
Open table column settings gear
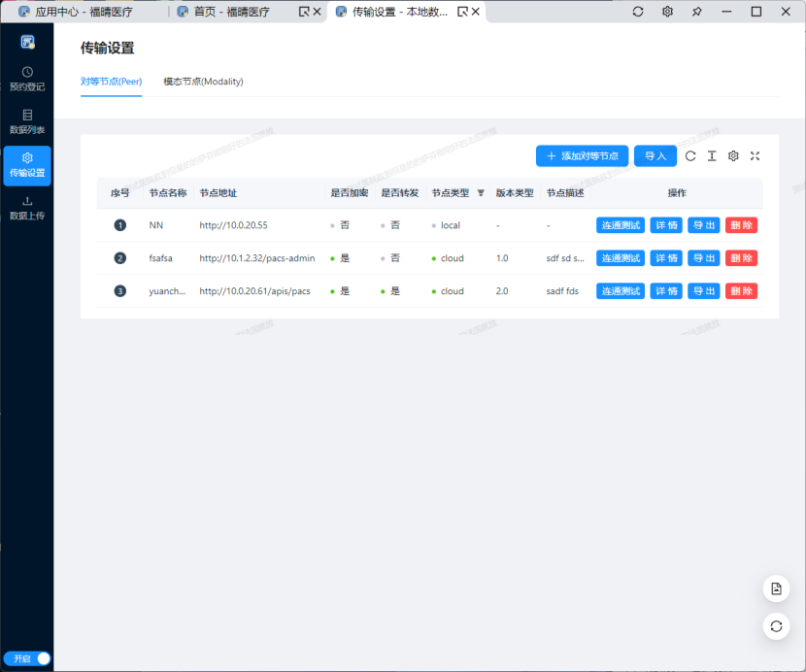[x=733, y=155]
